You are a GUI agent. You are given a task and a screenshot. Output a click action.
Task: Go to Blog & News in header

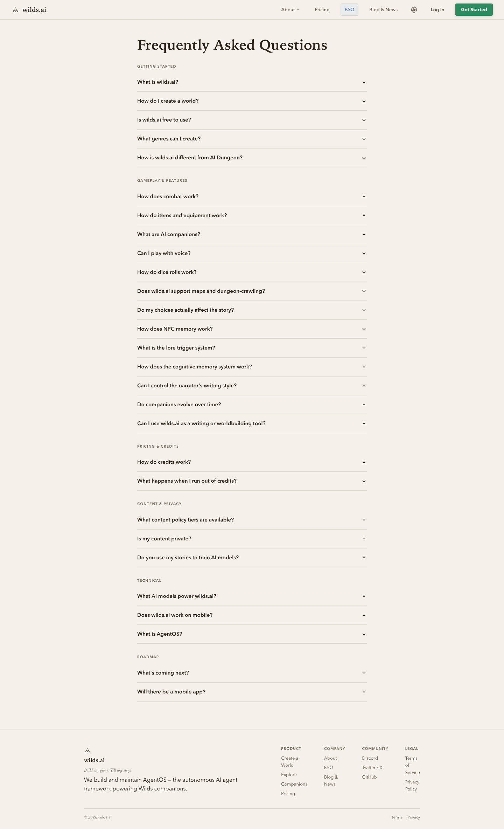(383, 10)
